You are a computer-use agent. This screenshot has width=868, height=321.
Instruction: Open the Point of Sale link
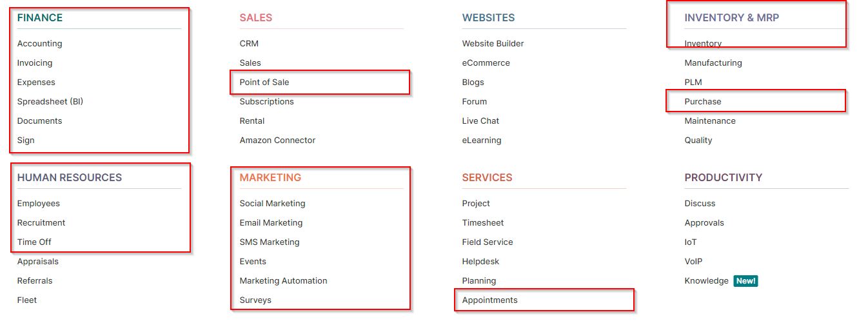click(x=264, y=83)
